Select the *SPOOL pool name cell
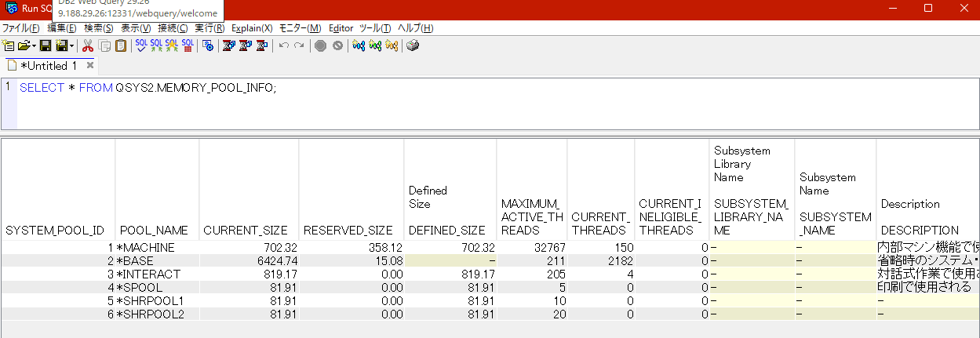Viewport: 980px width, 338px height. pos(157,287)
